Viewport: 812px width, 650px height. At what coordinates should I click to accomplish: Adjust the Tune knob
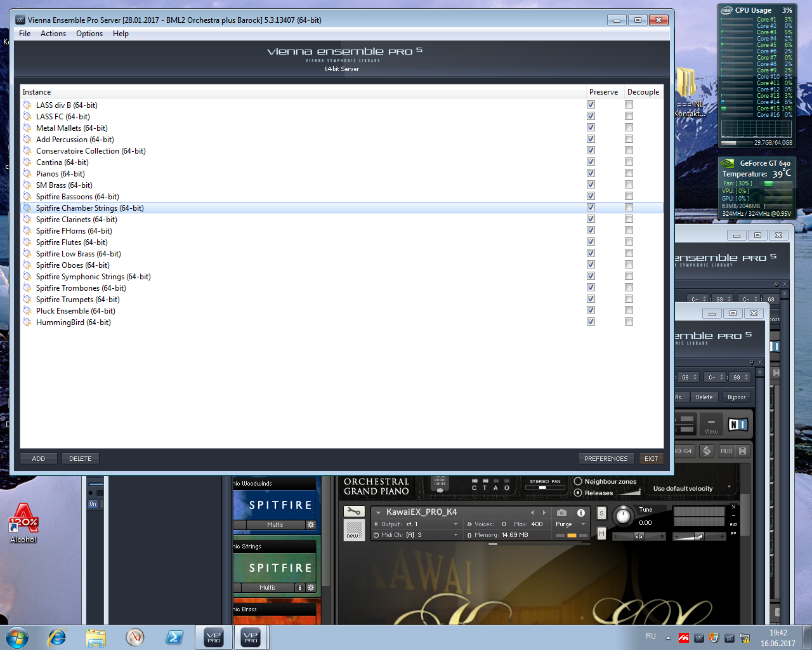623,516
